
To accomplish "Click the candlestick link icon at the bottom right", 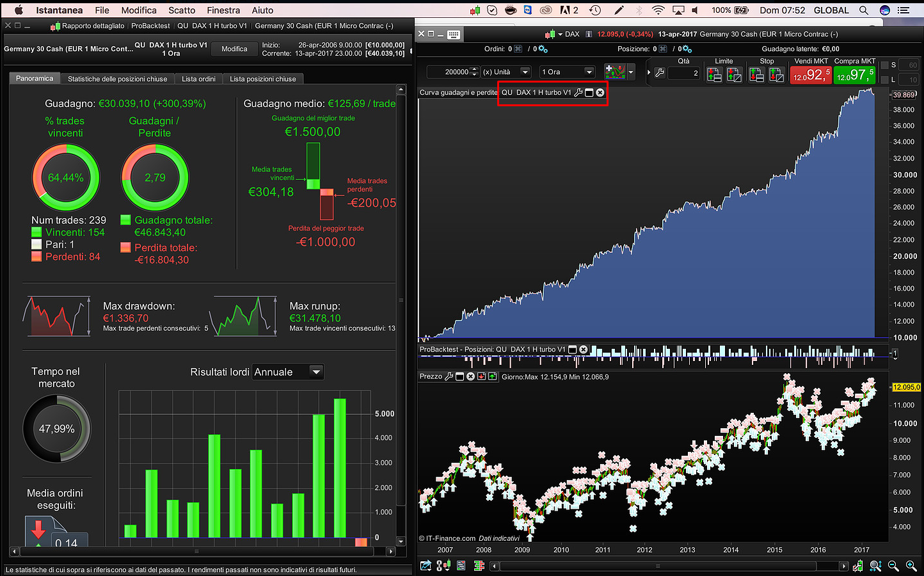I will [x=858, y=566].
